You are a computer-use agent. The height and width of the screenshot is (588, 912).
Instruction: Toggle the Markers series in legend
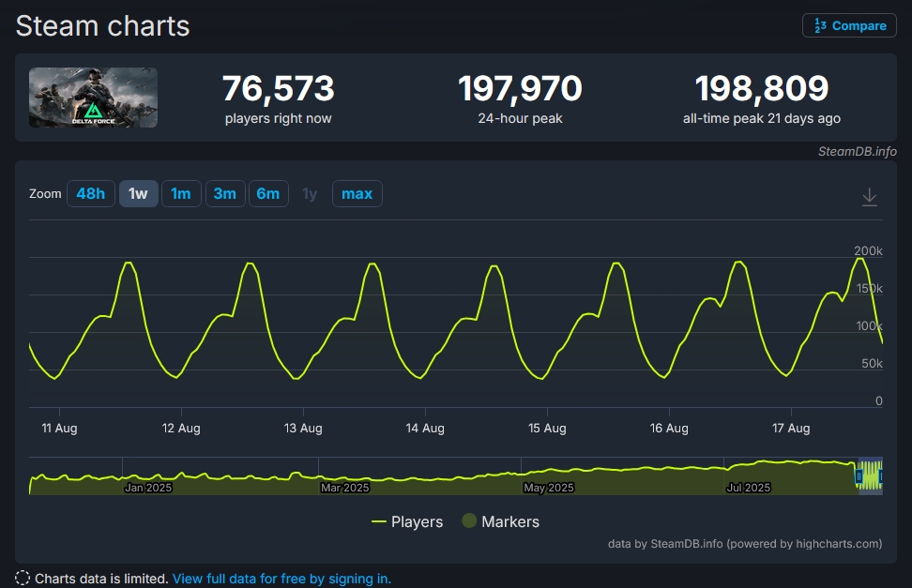pyautogui.click(x=501, y=521)
